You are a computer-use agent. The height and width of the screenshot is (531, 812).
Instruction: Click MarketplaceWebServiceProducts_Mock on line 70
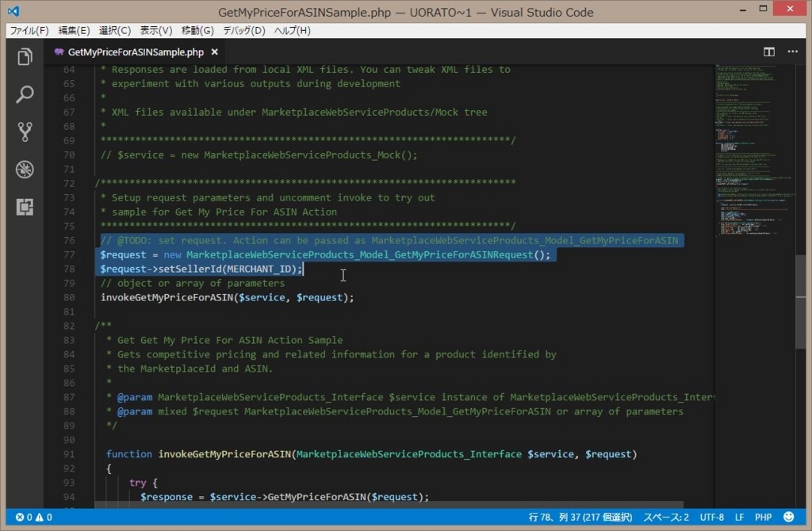pyautogui.click(x=302, y=155)
